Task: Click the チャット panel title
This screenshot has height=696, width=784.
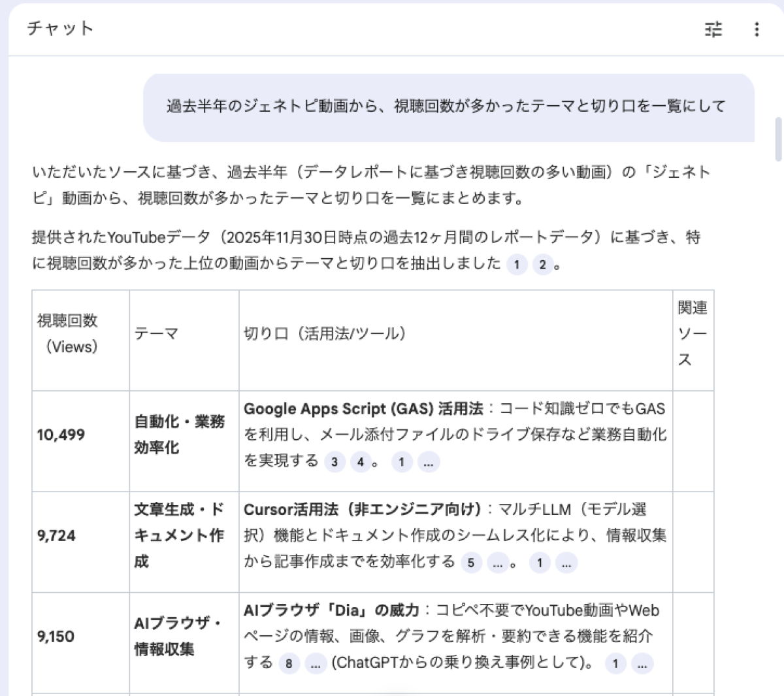Action: [60, 28]
